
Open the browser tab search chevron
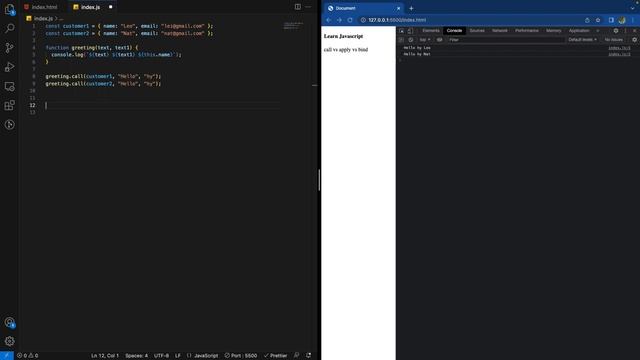(632, 8)
